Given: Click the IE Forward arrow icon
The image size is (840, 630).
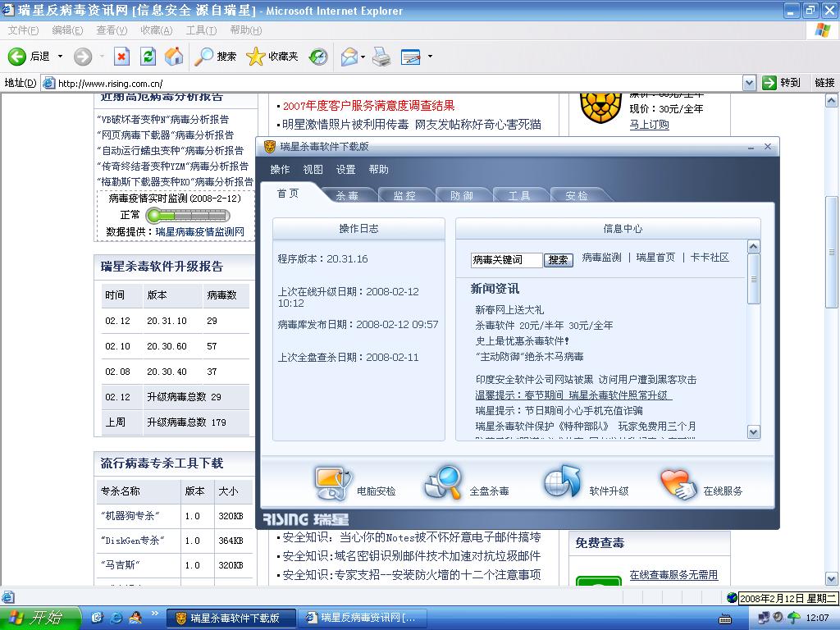Looking at the screenshot, I should 83,57.
